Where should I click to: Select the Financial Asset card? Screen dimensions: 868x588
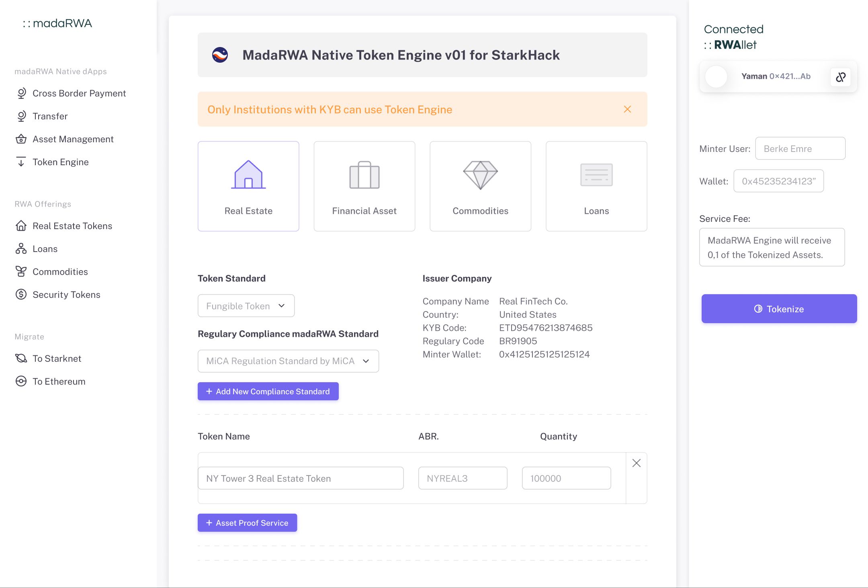click(364, 186)
